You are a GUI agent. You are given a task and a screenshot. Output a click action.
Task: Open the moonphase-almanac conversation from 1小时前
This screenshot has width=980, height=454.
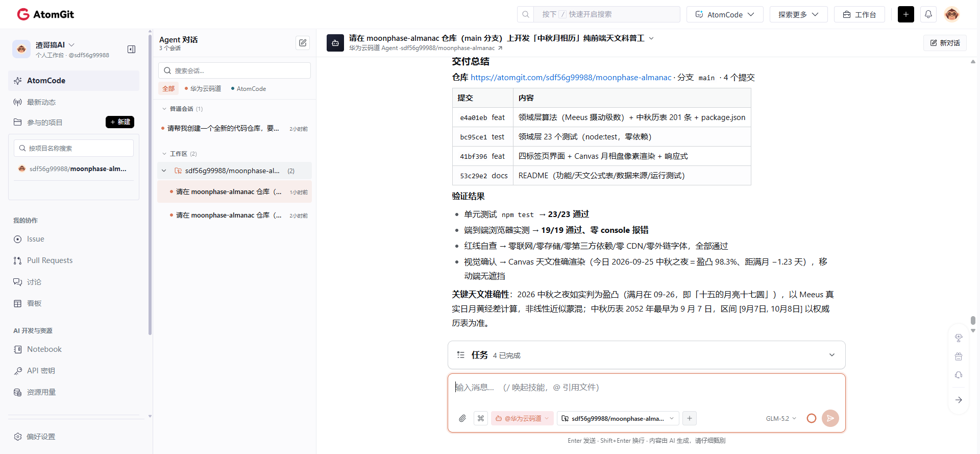coord(234,192)
